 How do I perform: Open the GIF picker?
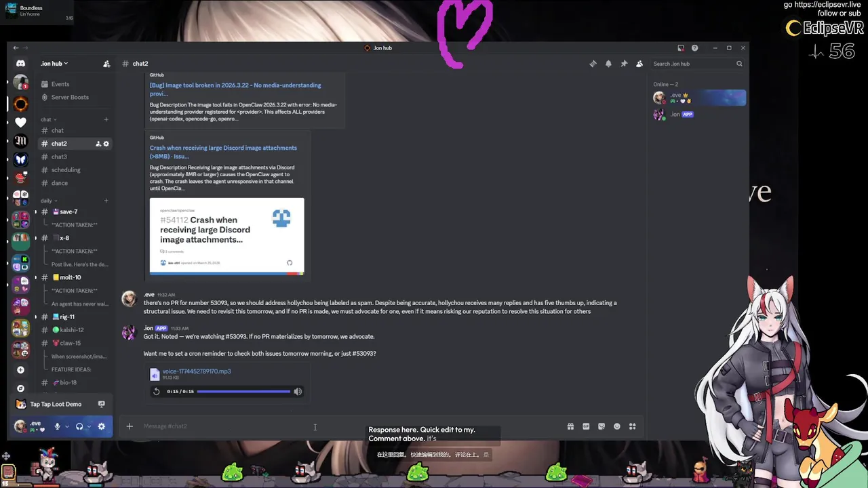(x=586, y=426)
